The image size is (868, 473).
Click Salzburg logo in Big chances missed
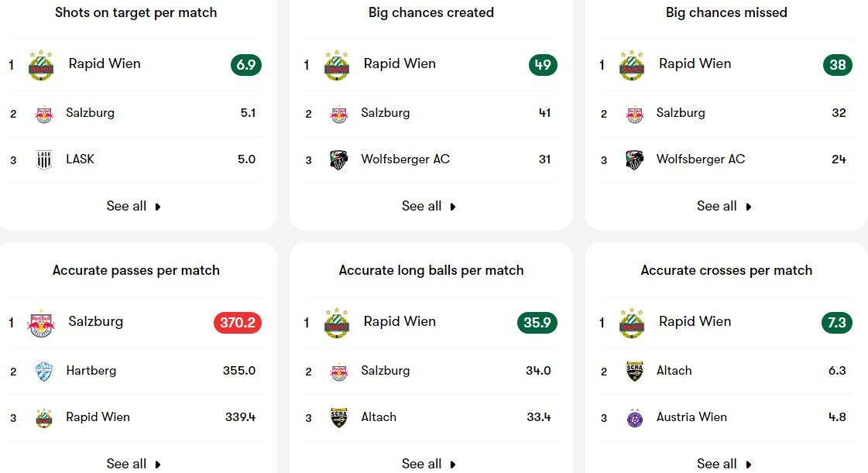pos(634,114)
